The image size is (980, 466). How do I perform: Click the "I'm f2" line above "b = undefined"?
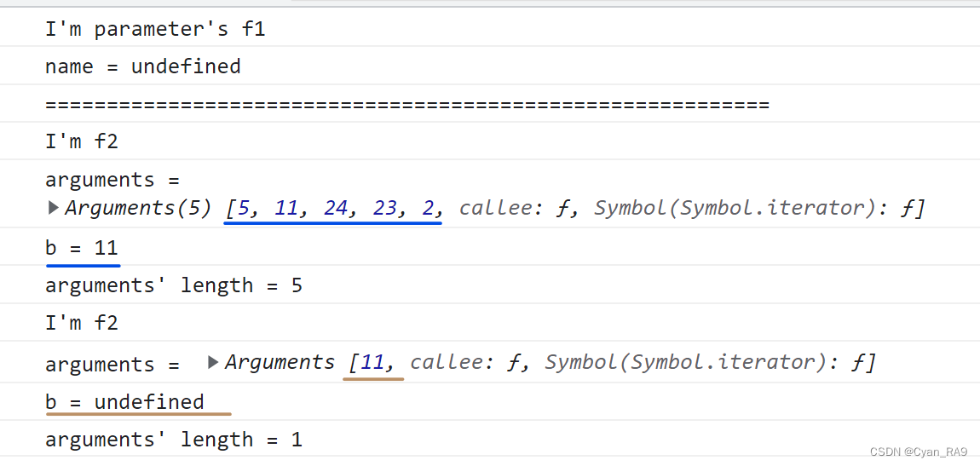pos(82,323)
